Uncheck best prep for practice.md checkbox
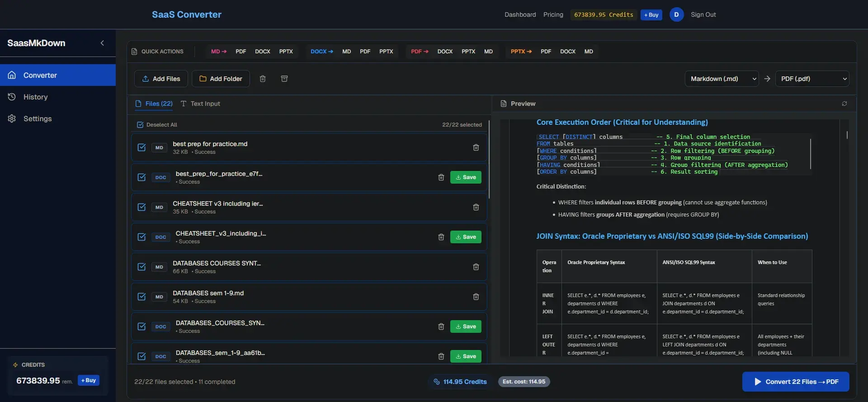Viewport: 868px width, 402px height. pos(142,147)
